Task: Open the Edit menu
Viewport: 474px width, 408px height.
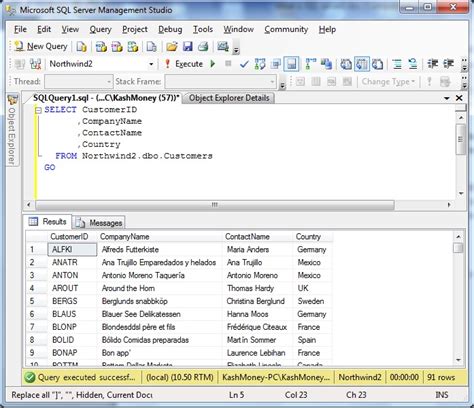Action: 44,29
